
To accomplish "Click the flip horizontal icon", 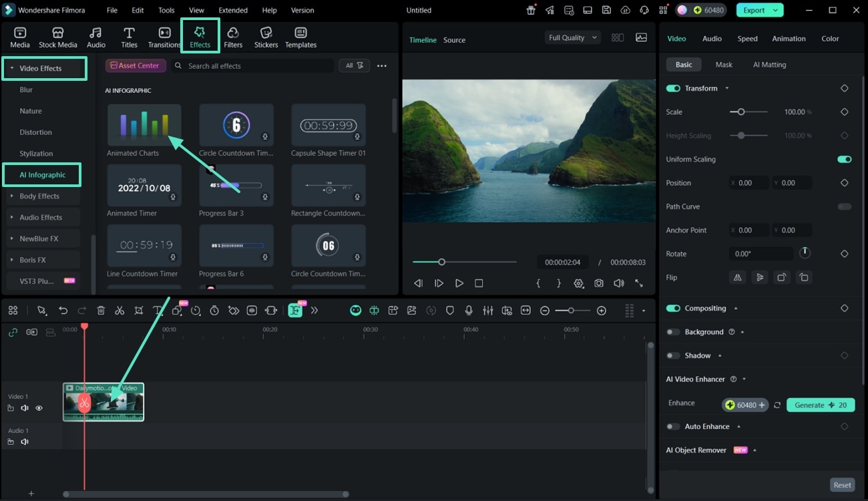I will pos(738,277).
